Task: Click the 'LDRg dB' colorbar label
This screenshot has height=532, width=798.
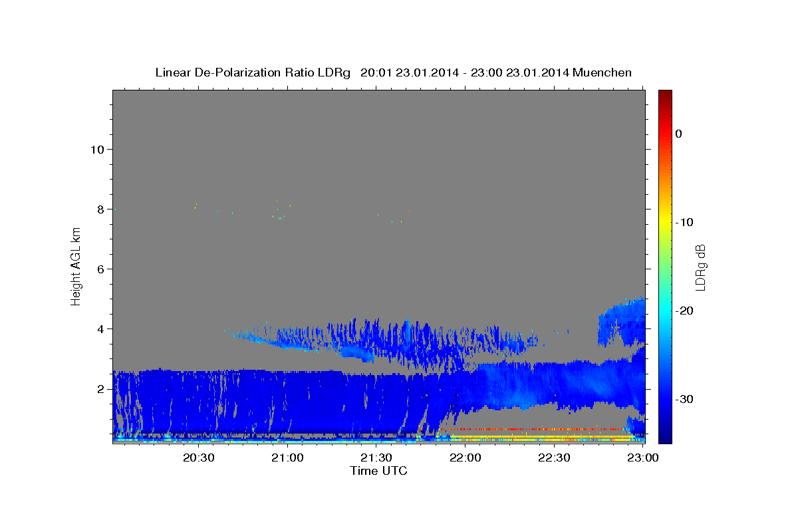Action: pos(700,268)
